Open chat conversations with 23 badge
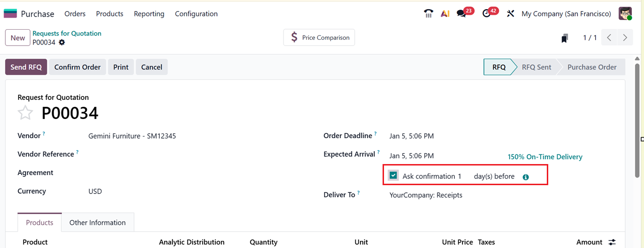644x248 pixels. coord(462,13)
